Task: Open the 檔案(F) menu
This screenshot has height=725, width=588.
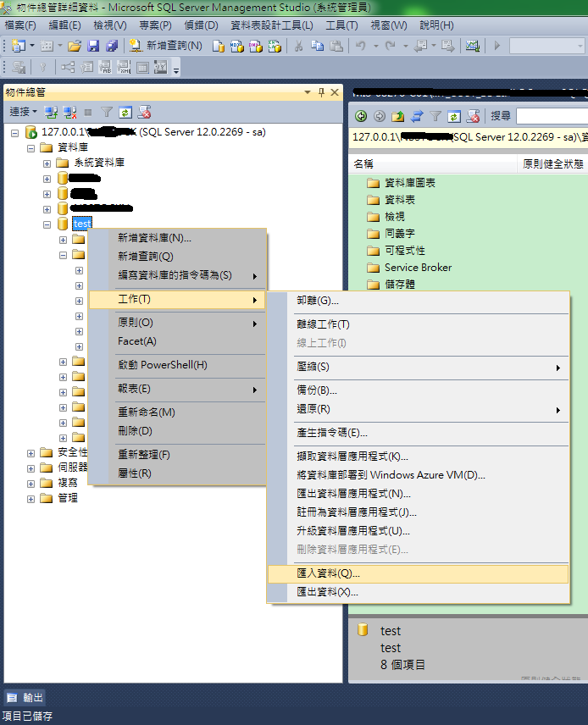Action: pos(20,25)
